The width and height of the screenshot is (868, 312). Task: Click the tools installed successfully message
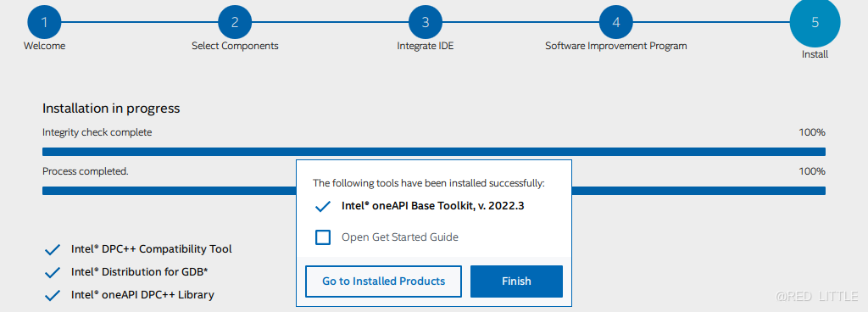point(429,183)
